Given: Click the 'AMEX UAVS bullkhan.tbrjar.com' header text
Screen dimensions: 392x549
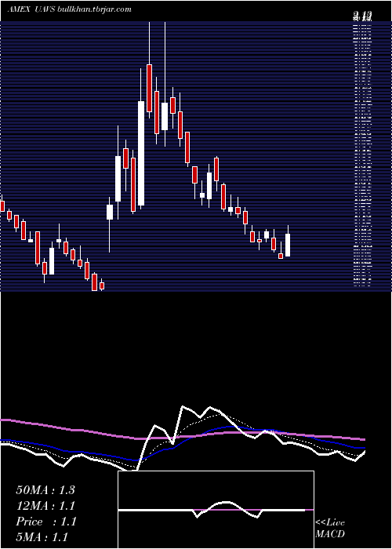Looking at the screenshot, I should click(x=70, y=9).
